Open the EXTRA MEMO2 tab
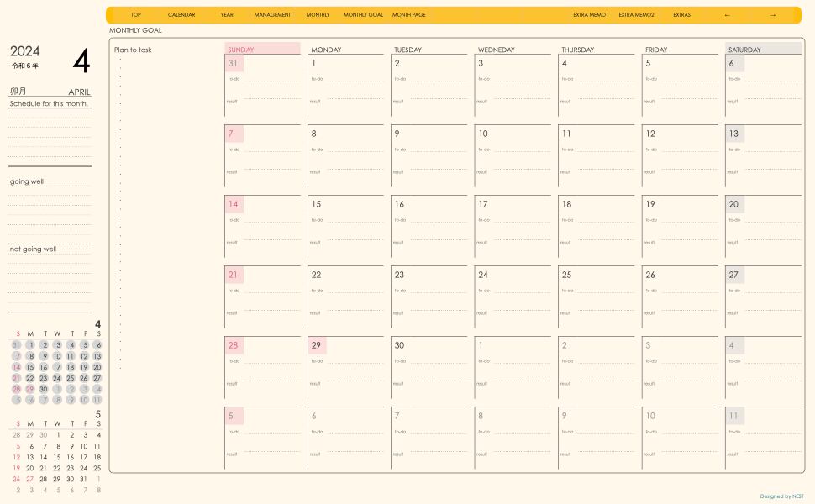 tap(636, 15)
